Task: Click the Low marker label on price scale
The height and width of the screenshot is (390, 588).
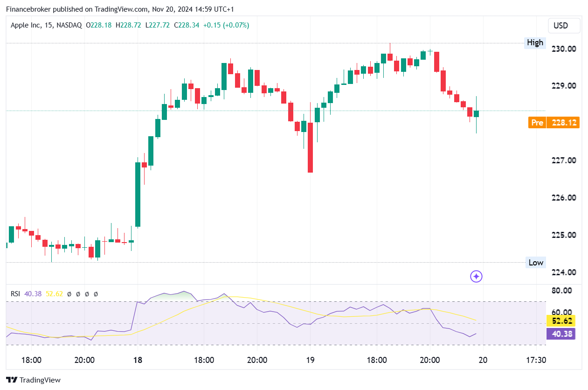Action: click(x=535, y=262)
